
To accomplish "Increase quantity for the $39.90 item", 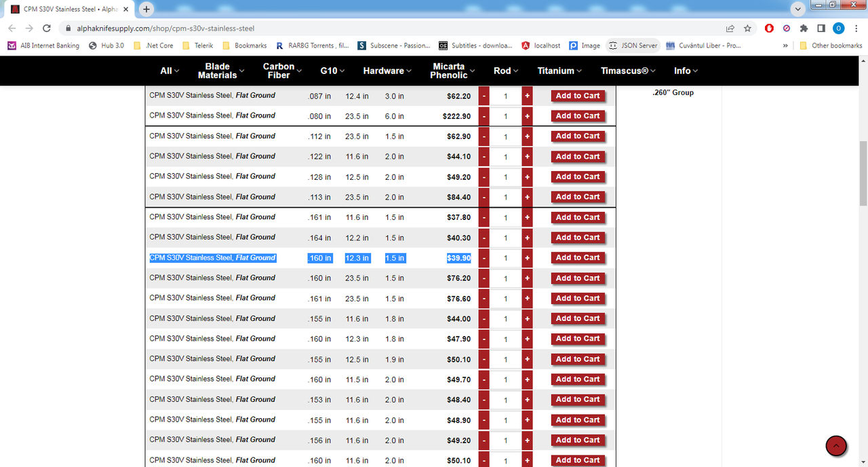I will (527, 258).
